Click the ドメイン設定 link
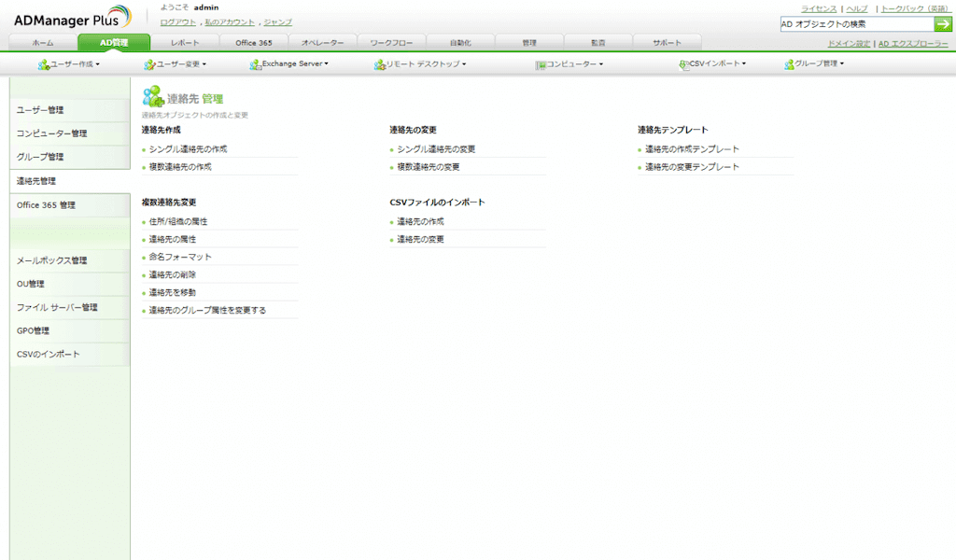 pyautogui.click(x=849, y=44)
